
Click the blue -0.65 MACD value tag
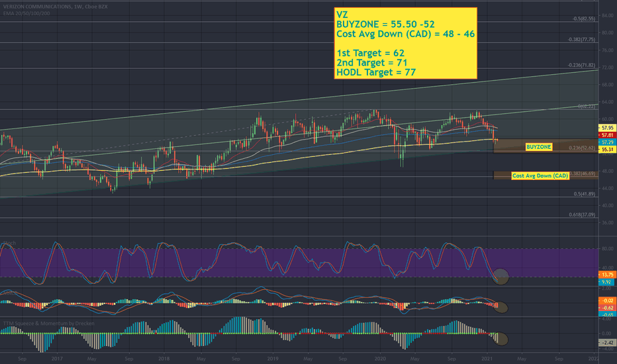[x=608, y=315]
